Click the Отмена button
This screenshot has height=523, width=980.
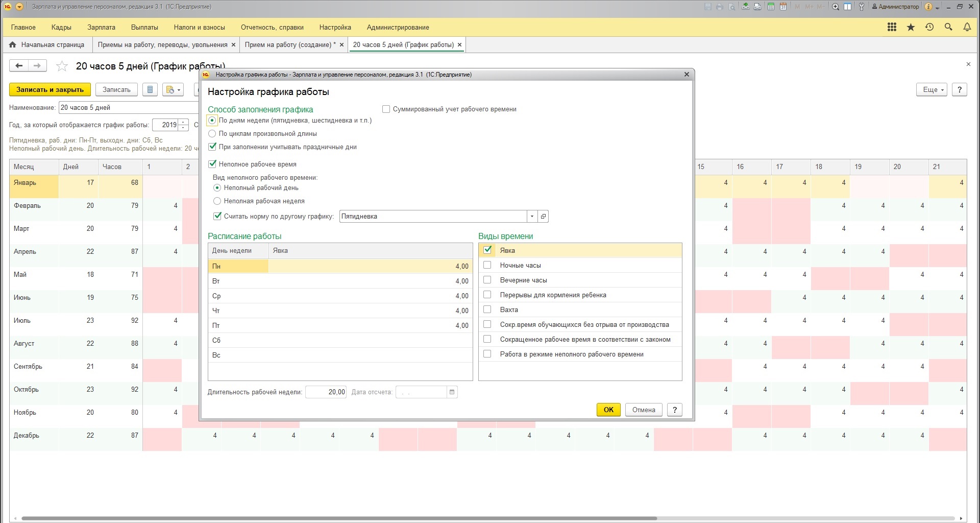[644, 410]
